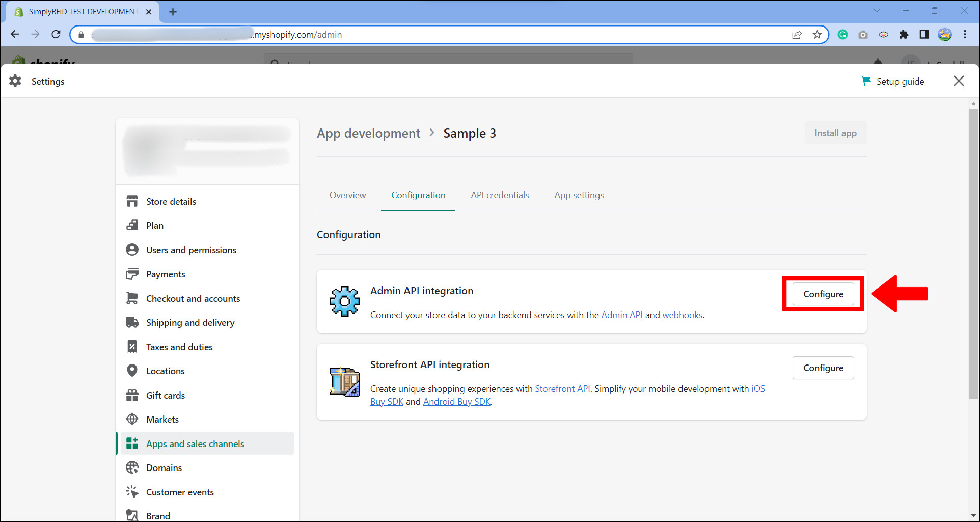Open Payments settings

207,274
